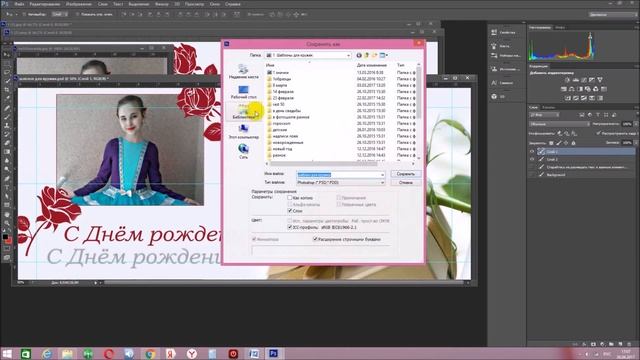Viewport: 640px width, 360px height.
Task: Open the Символ collapsed panel
Action: (502, 83)
